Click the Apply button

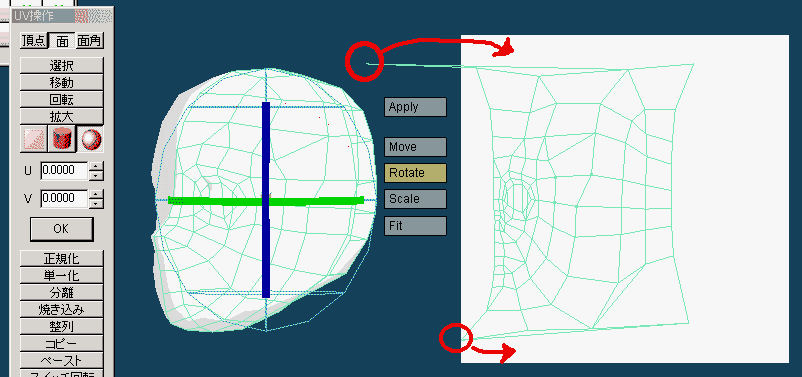coord(415,107)
